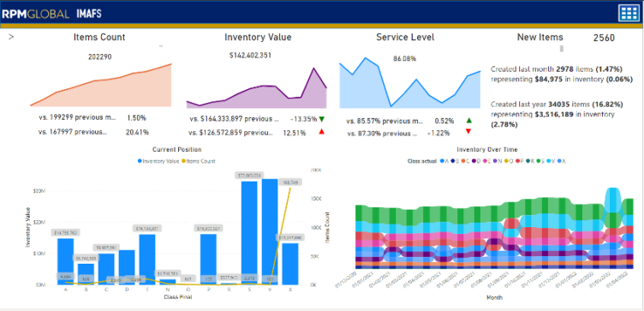Click the 0.52% service level change
The height and width of the screenshot is (311, 644).
click(x=444, y=121)
